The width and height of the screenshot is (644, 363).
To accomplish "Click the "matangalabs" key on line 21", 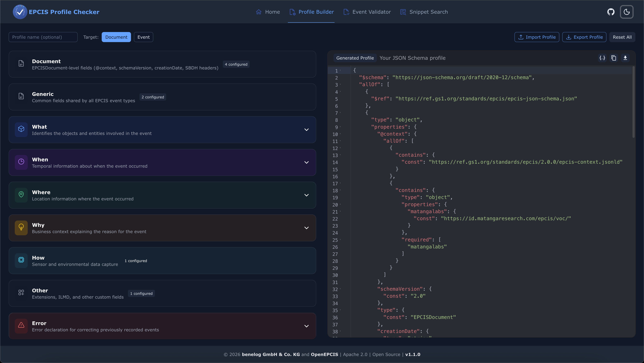I will tap(427, 212).
